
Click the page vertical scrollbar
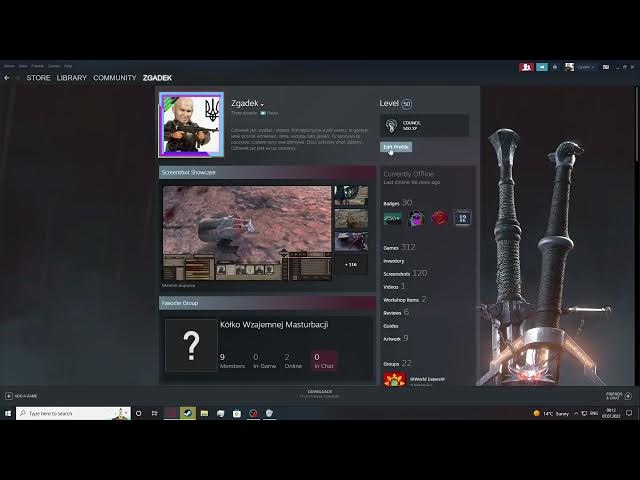click(x=636, y=124)
